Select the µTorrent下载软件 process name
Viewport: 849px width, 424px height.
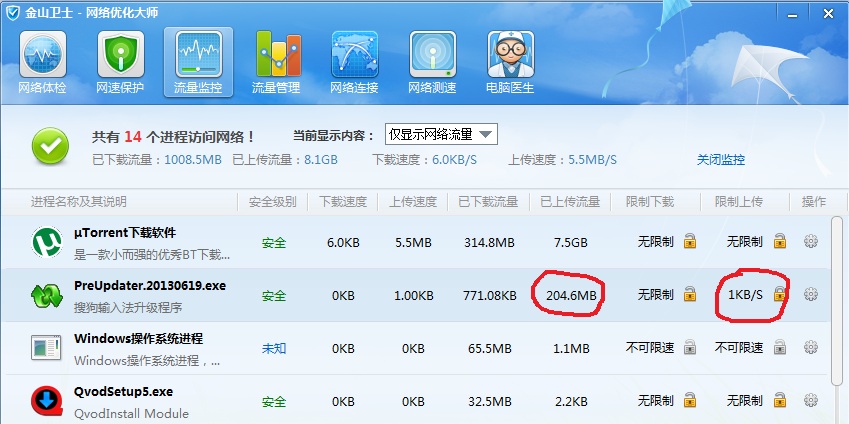click(125, 233)
